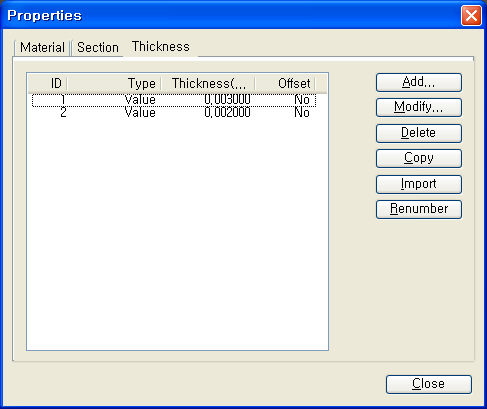Viewport: 487px width, 409px height.
Task: Renumber the thickness IDs
Action: [x=419, y=209]
